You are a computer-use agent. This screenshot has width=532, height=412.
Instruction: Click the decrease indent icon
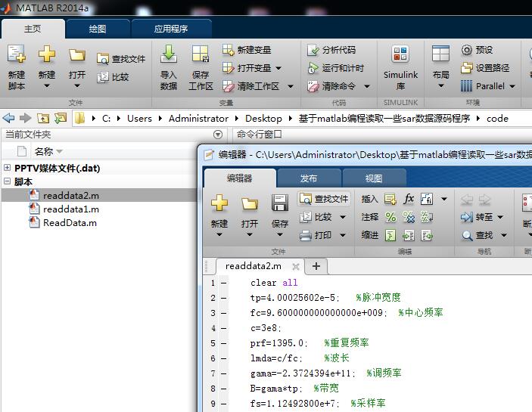pyautogui.click(x=427, y=235)
